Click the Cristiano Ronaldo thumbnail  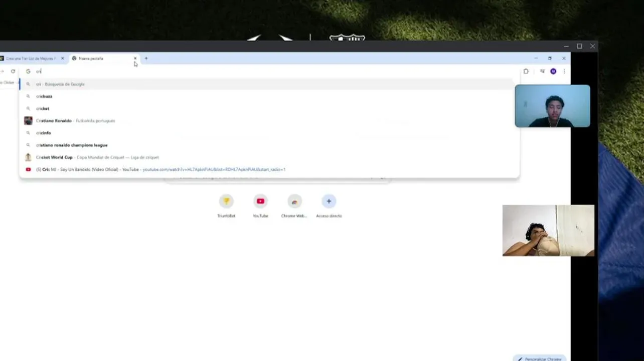coord(28,121)
